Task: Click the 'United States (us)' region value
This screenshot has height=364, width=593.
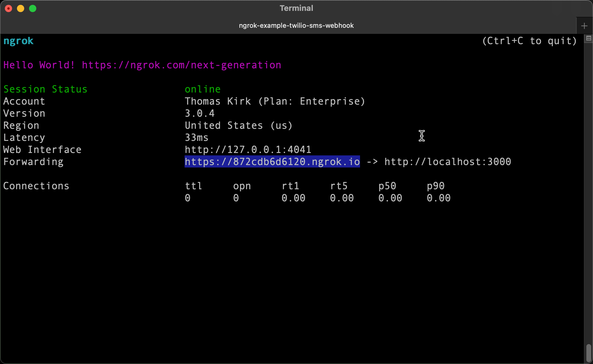Action: [239, 125]
